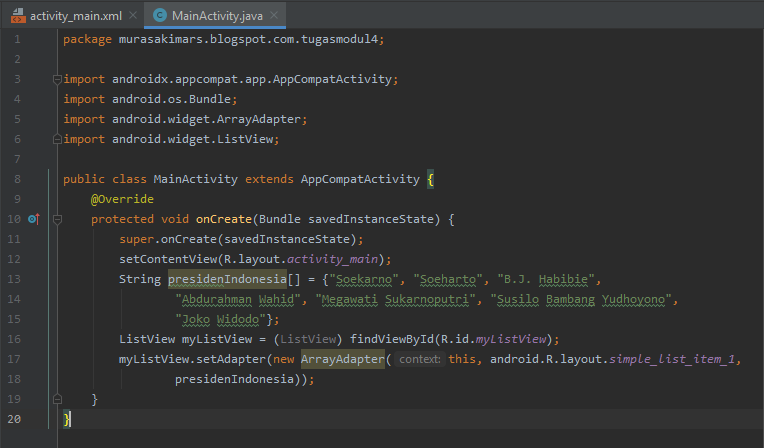Click android.widget.ListView import text

click(x=192, y=139)
